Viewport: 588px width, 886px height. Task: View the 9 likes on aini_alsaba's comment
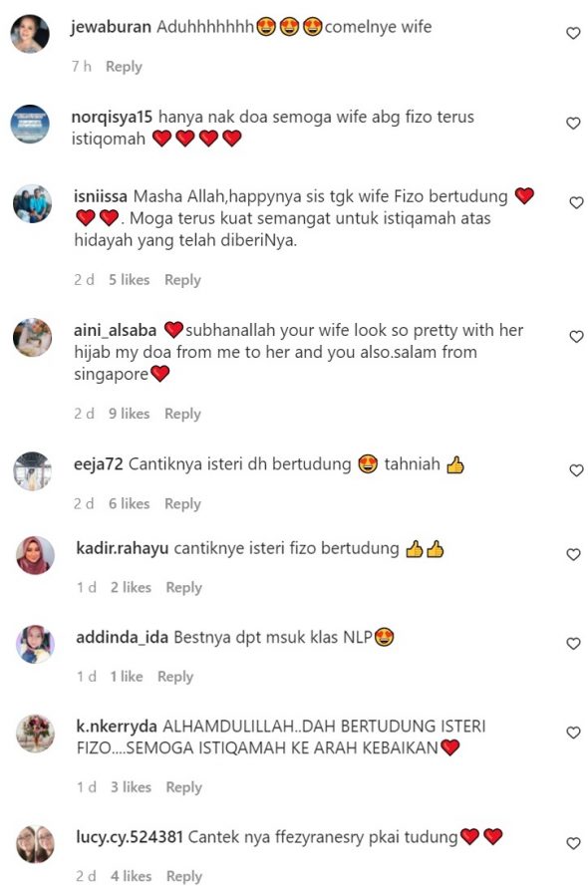129,414
